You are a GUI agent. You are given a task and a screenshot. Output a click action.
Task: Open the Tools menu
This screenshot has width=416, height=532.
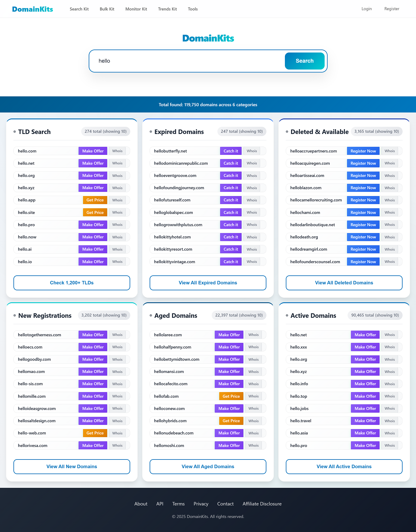193,9
